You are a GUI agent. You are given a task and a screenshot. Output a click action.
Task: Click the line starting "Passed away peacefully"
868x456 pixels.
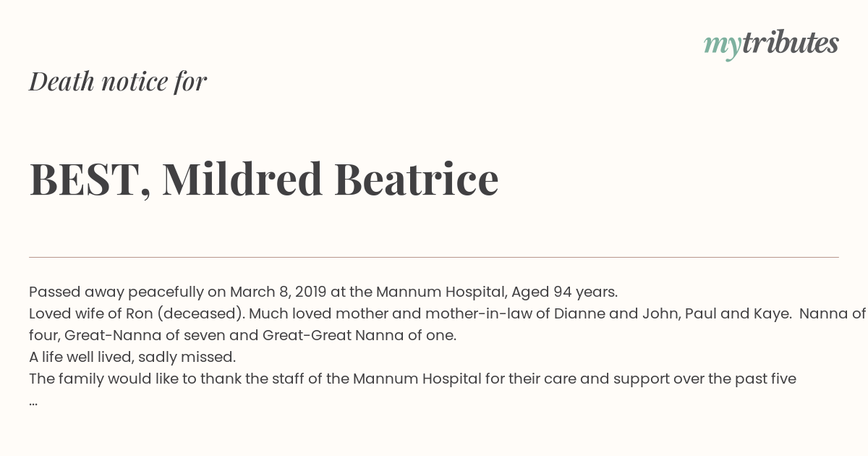tap(323, 292)
